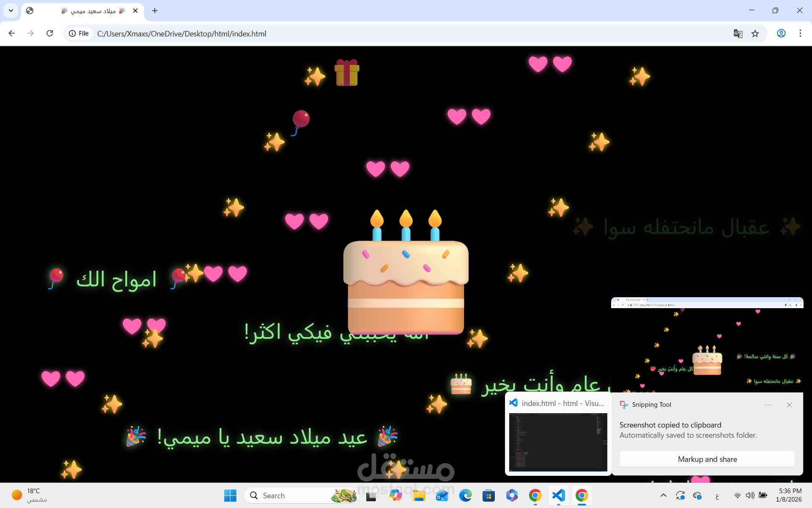
Task: Go back with the back arrow
Action: coord(12,33)
